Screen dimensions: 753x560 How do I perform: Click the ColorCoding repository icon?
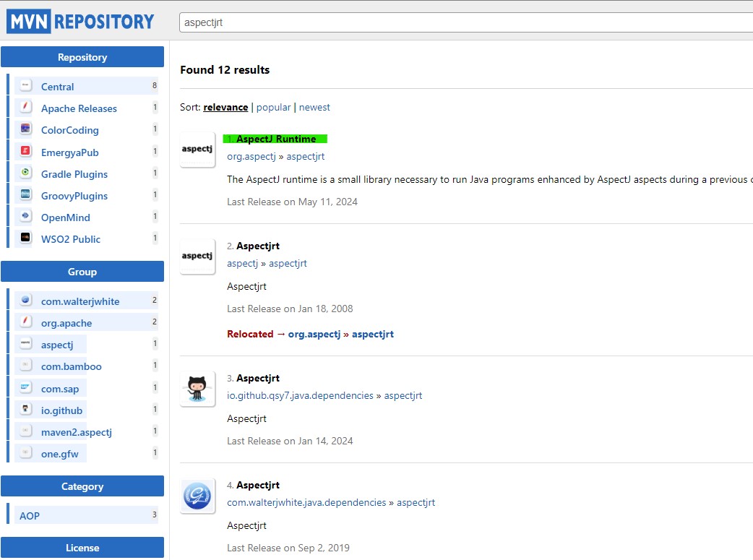pos(25,129)
